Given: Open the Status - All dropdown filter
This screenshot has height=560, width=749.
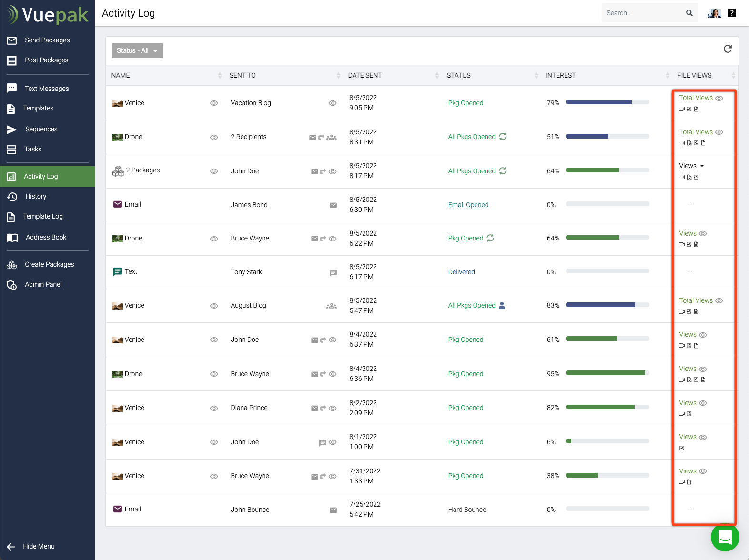Looking at the screenshot, I should pyautogui.click(x=138, y=51).
